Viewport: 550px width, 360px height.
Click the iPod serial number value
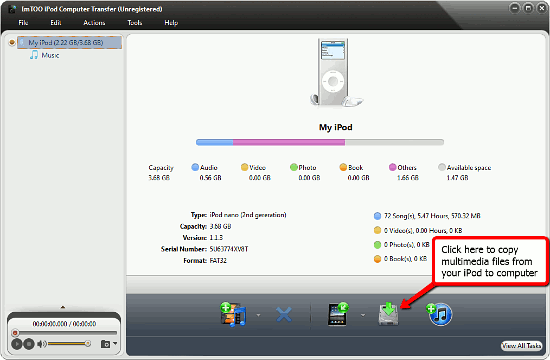click(229, 249)
